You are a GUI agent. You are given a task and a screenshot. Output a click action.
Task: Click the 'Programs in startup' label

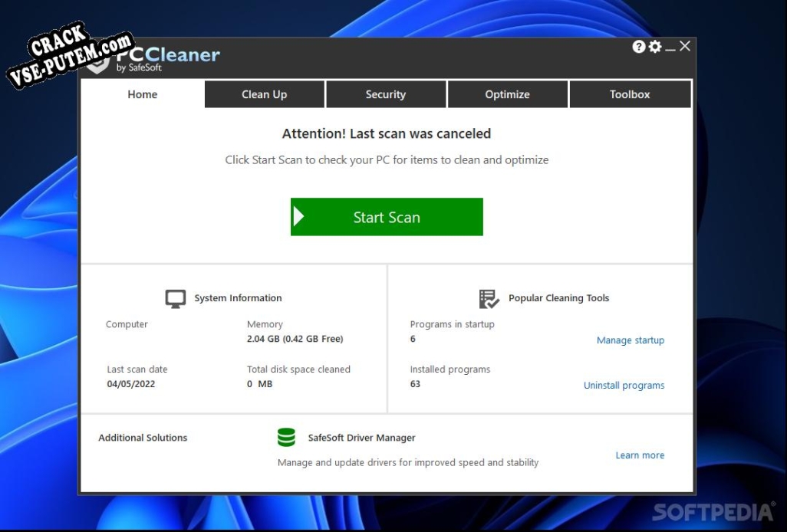(452, 324)
